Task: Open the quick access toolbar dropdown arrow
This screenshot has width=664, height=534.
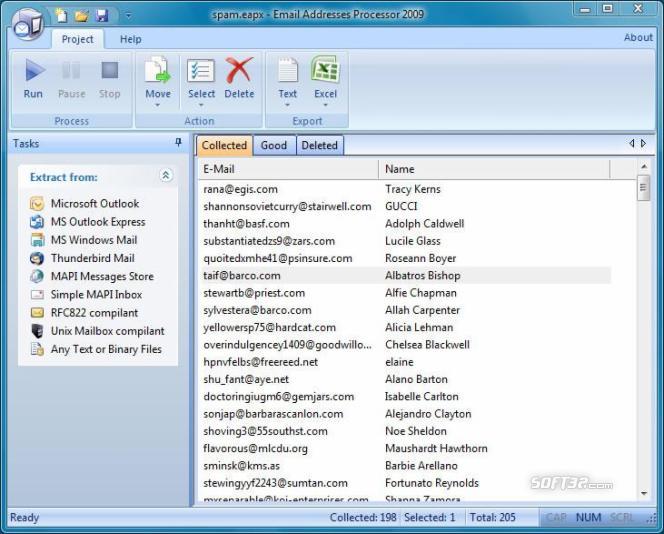Action: coord(128,16)
